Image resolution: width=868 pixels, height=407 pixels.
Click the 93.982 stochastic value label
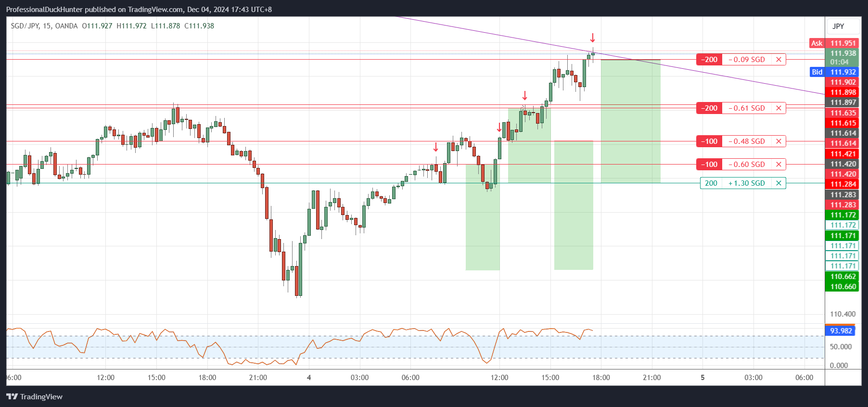tap(841, 331)
